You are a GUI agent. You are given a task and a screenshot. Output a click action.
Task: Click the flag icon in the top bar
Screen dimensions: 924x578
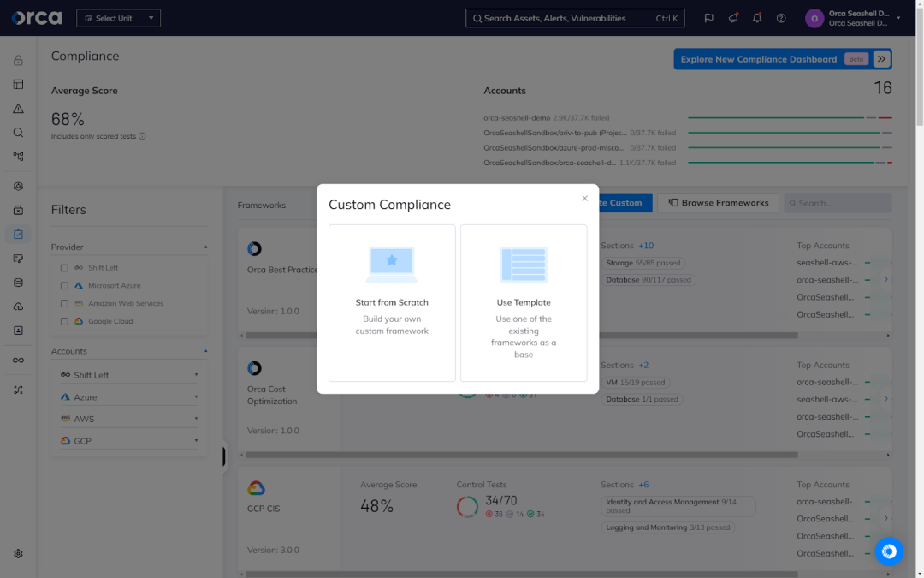pos(709,18)
